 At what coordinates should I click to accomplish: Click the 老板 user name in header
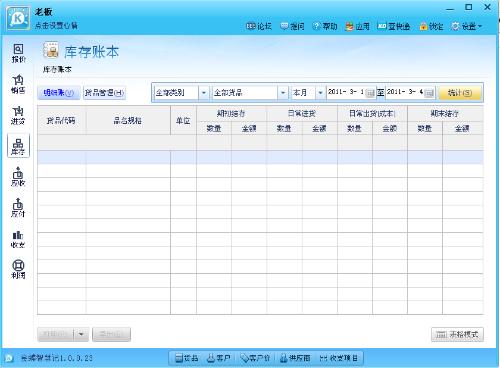(43, 12)
